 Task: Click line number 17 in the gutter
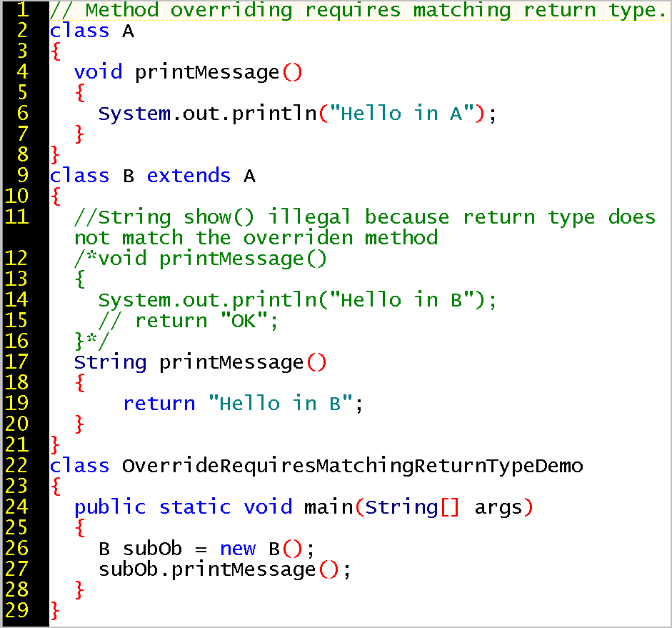(16, 362)
